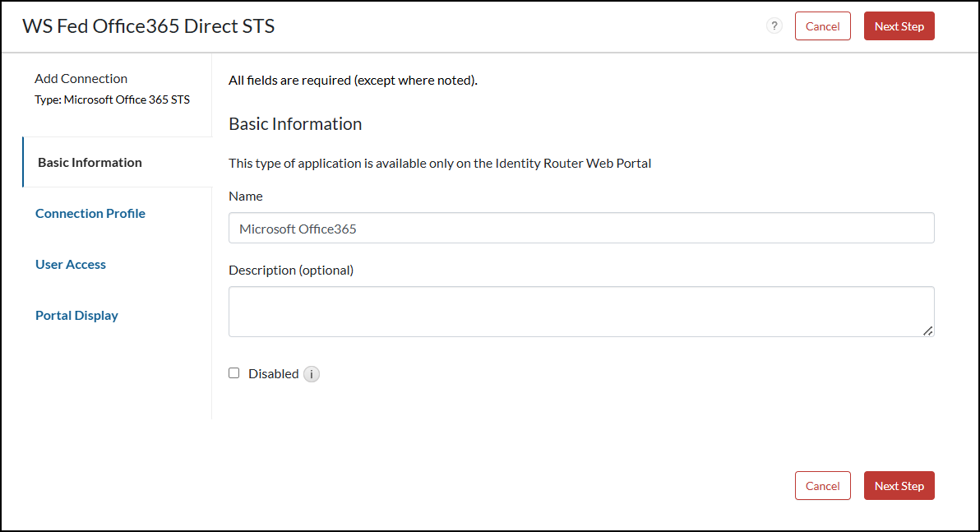Click the Name field label
Viewport: 980px width, 532px height.
coord(246,197)
